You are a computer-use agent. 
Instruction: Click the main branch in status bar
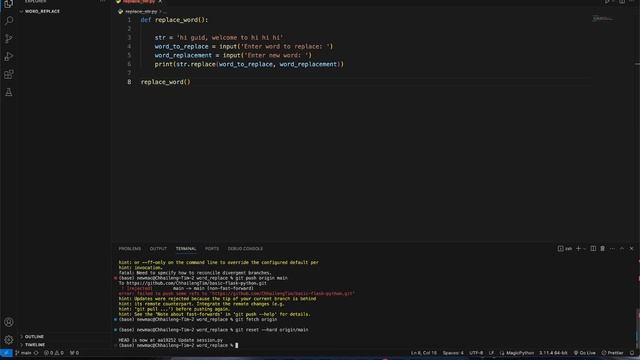click(x=23, y=353)
